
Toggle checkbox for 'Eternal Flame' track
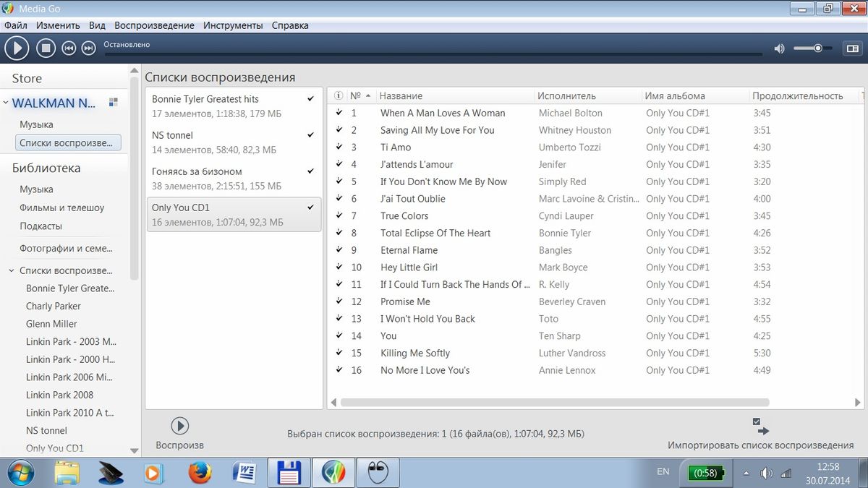point(339,250)
